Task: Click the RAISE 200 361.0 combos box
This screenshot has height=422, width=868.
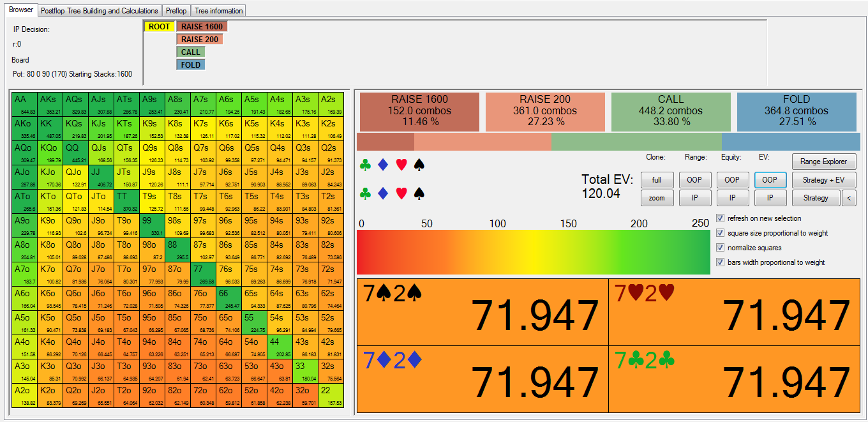Action: [545, 112]
